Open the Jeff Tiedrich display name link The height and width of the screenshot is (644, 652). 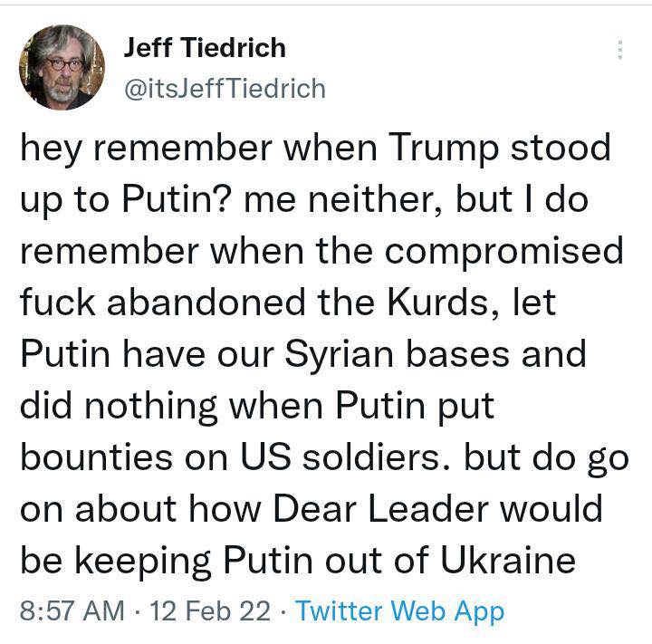click(x=205, y=47)
